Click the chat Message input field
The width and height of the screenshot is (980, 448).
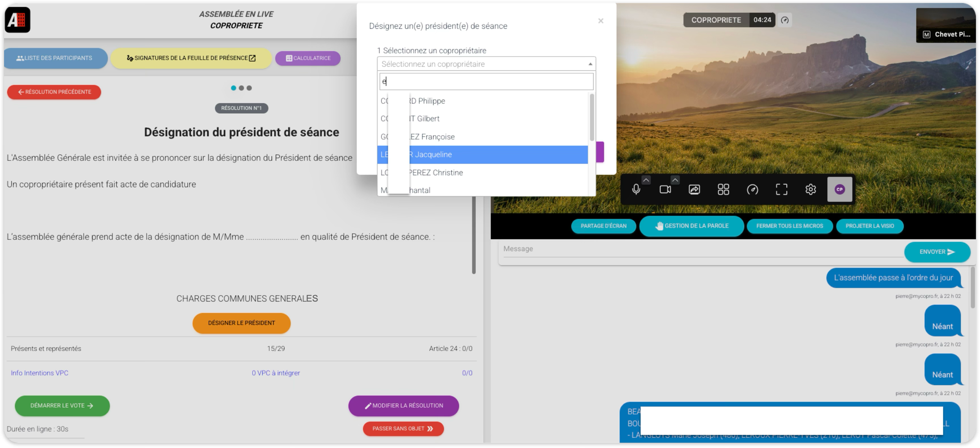point(699,249)
